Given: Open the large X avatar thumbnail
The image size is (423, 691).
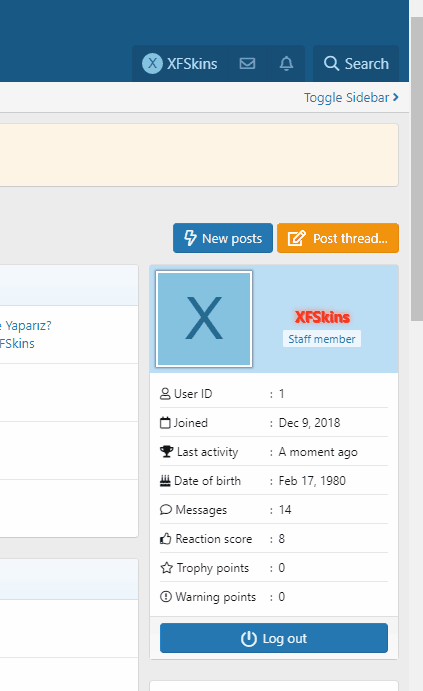Looking at the screenshot, I should pos(204,319).
